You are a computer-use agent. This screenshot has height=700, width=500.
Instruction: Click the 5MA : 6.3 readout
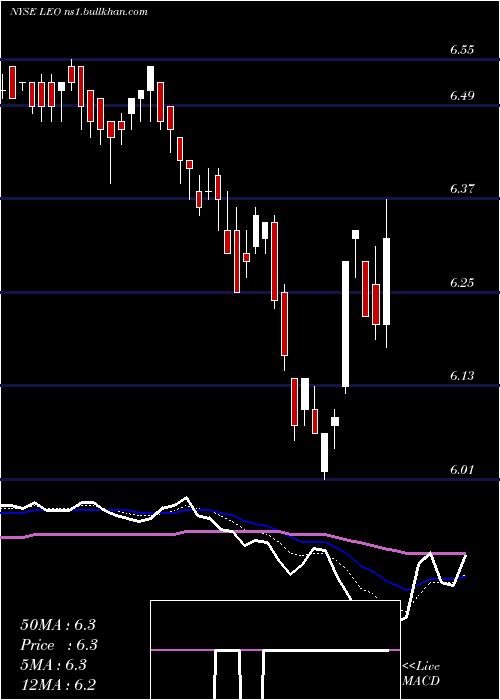click(53, 665)
